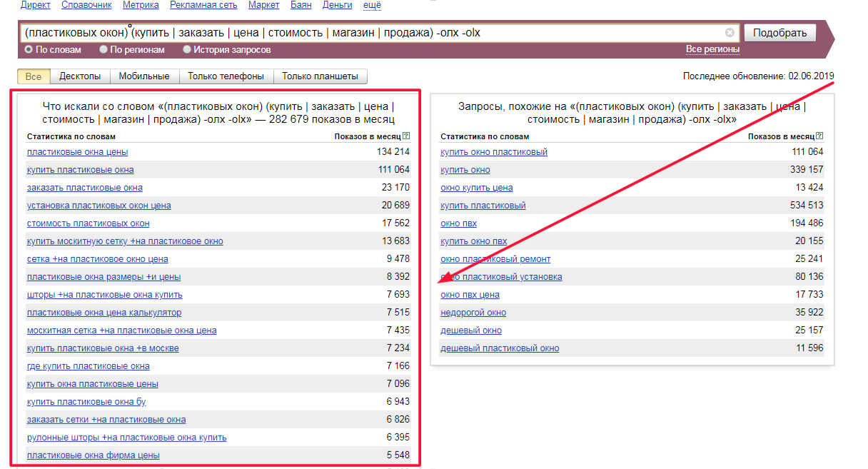Click help icon next to left Показов в месяц
Screen dimensions: 868x469
click(406, 136)
